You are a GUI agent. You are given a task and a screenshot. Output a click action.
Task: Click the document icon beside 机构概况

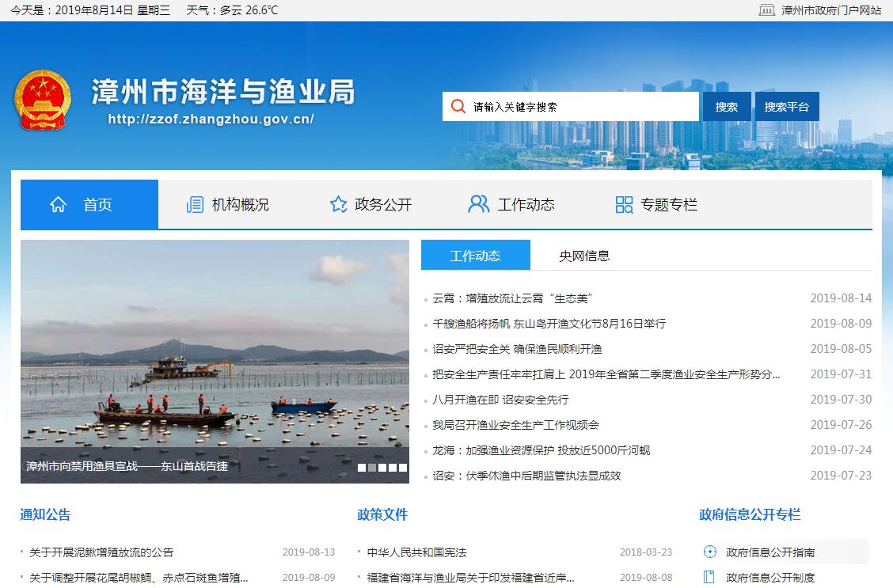point(195,204)
